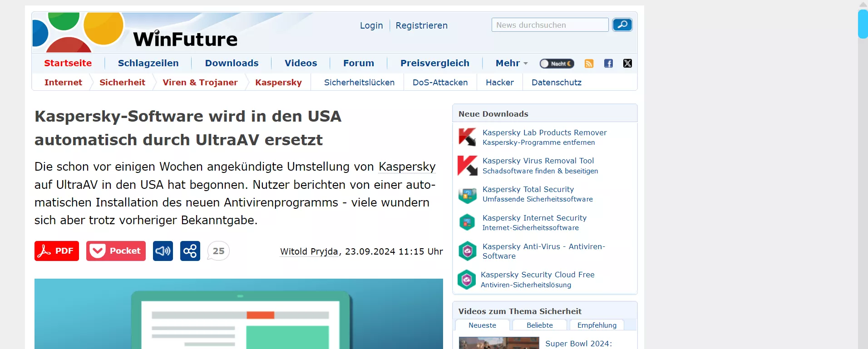Open the Super Bowl 2024 video title
The image size is (868, 349).
tap(578, 344)
